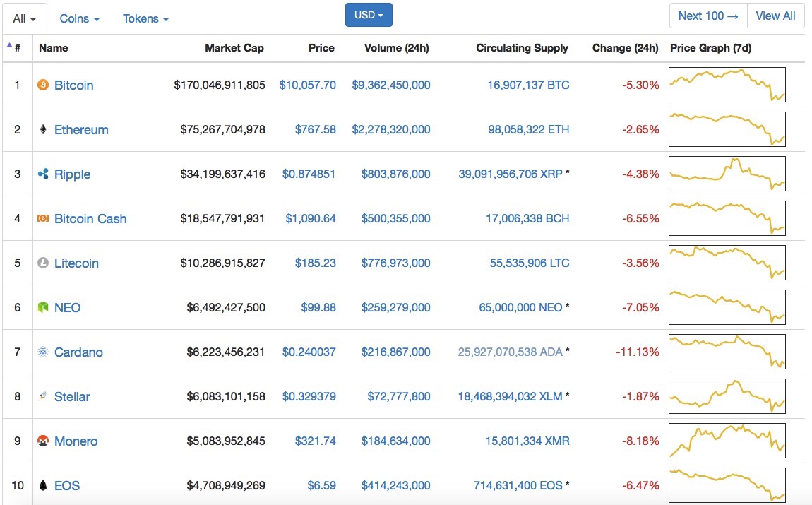Open the Bitcoin coin page link
Image resolution: width=812 pixels, height=505 pixels.
74,85
